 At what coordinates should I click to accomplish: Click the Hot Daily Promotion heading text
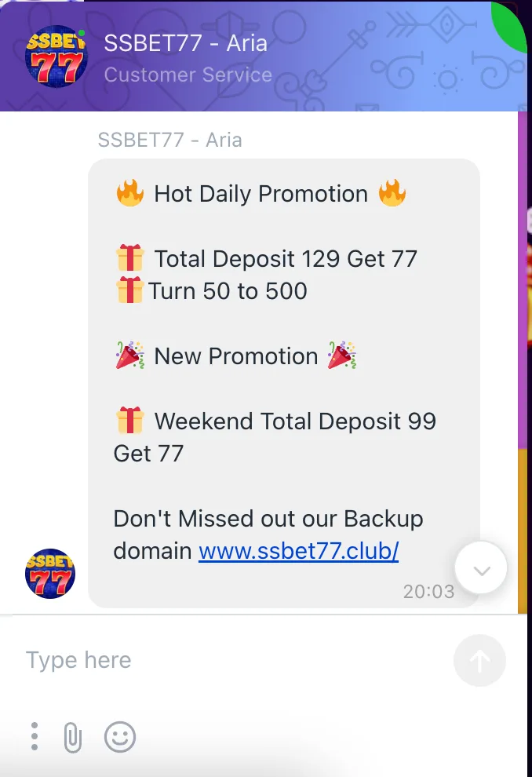(261, 194)
